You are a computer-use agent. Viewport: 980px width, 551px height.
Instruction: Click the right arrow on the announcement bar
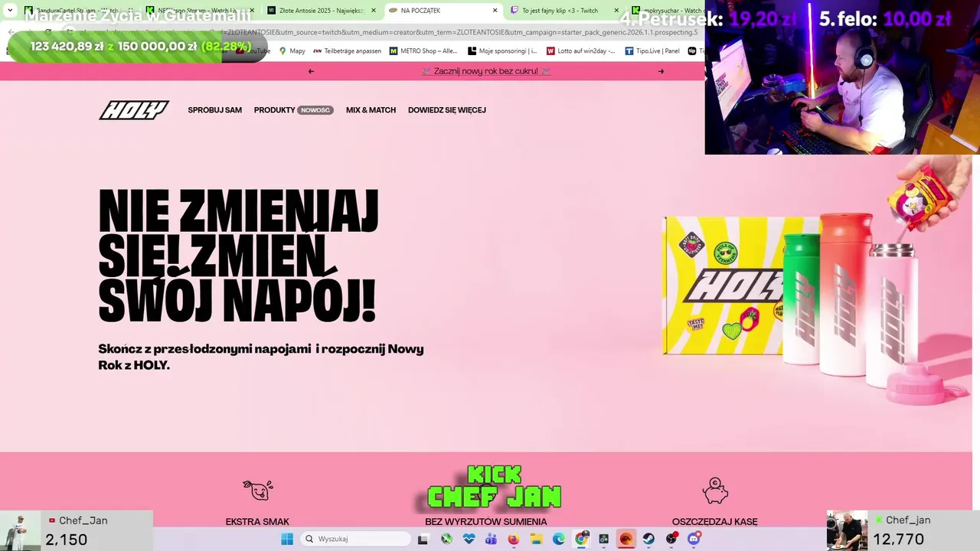[x=661, y=71]
